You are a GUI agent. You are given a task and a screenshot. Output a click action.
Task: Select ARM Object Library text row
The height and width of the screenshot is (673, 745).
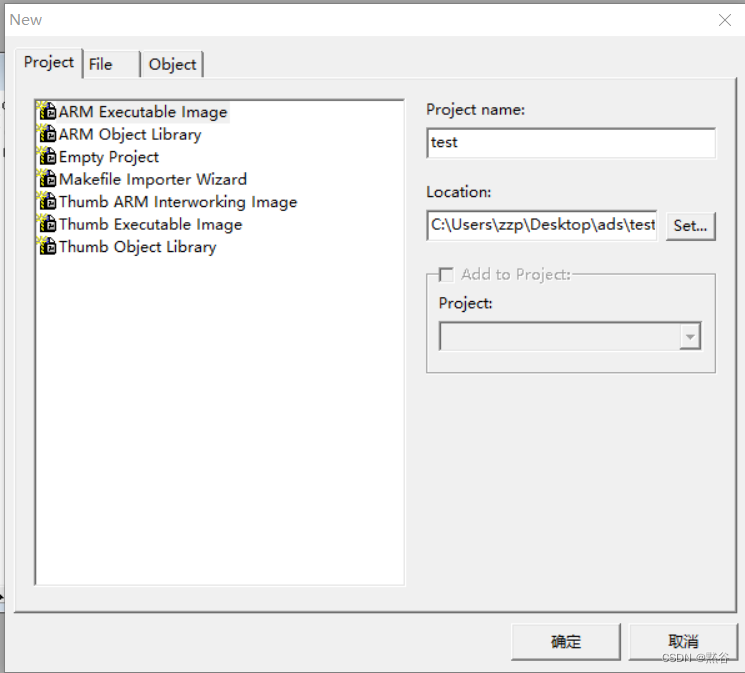pyautogui.click(x=130, y=135)
